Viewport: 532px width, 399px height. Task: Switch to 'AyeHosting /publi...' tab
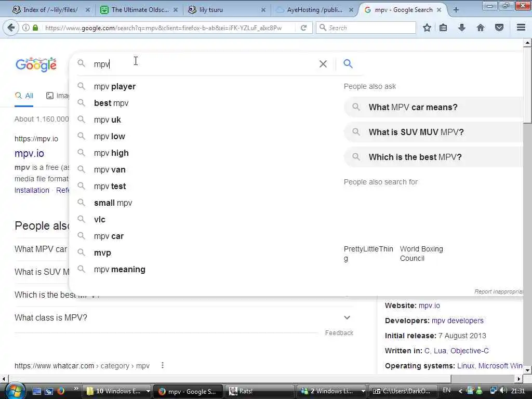coord(314,10)
